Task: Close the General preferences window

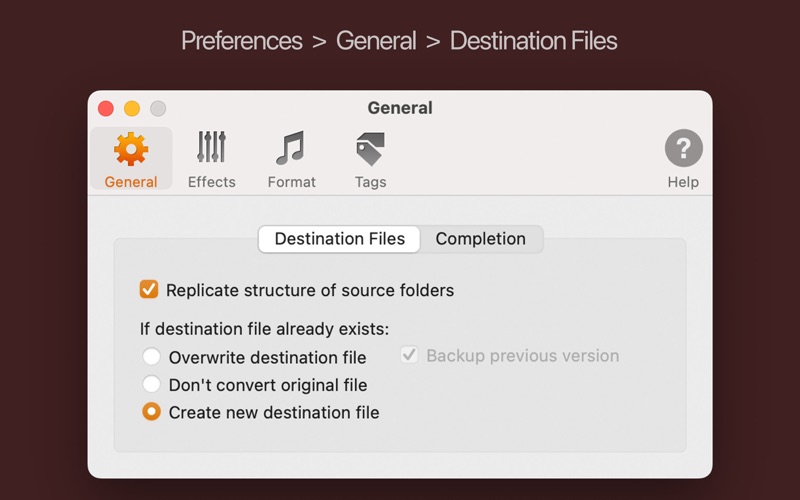Action: pyautogui.click(x=106, y=108)
